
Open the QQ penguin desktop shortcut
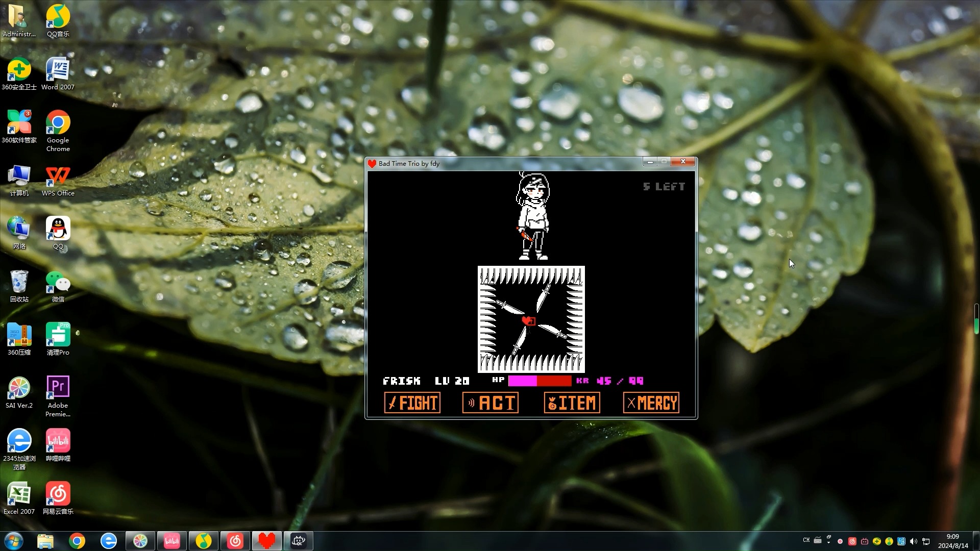point(58,233)
